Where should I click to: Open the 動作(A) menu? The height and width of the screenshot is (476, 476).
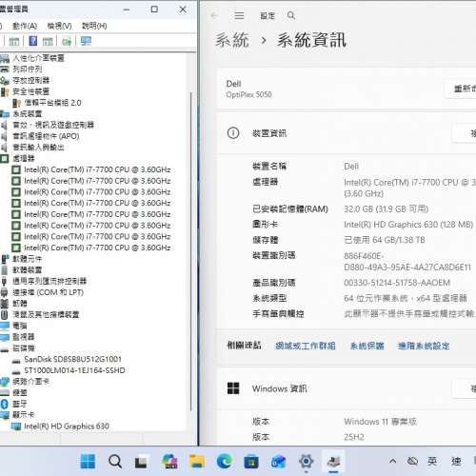click(x=25, y=26)
